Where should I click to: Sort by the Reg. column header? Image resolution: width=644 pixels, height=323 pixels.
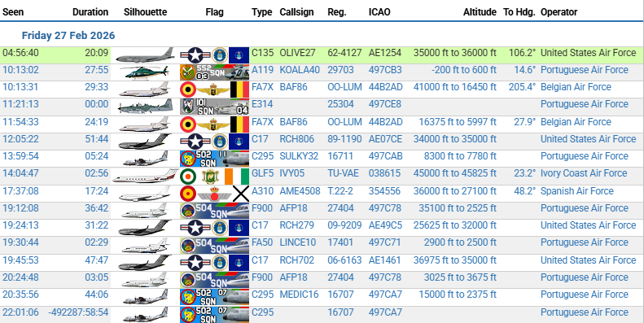click(x=337, y=12)
